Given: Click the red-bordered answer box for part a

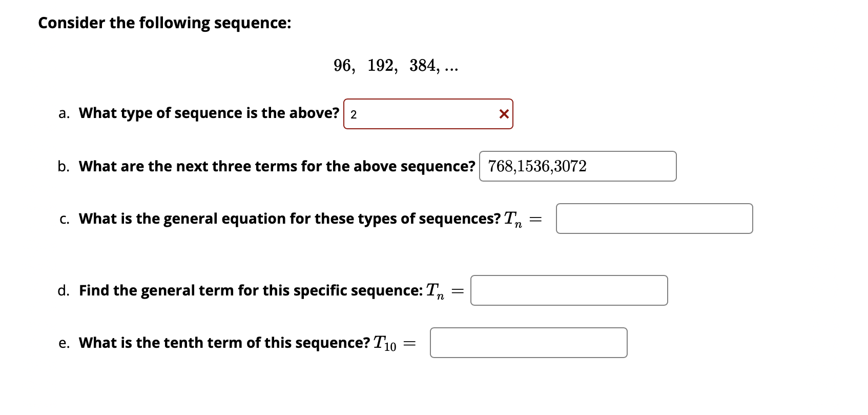Looking at the screenshot, I should tap(428, 113).
